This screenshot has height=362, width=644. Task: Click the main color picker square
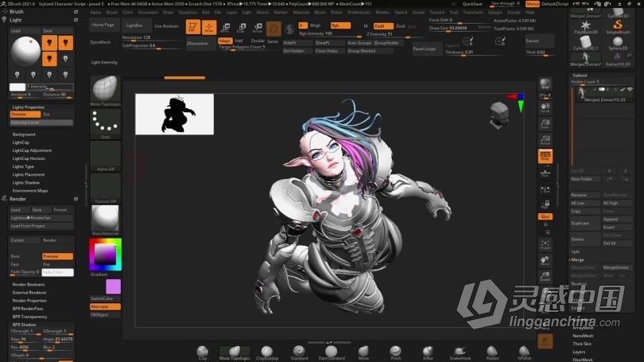click(x=105, y=255)
